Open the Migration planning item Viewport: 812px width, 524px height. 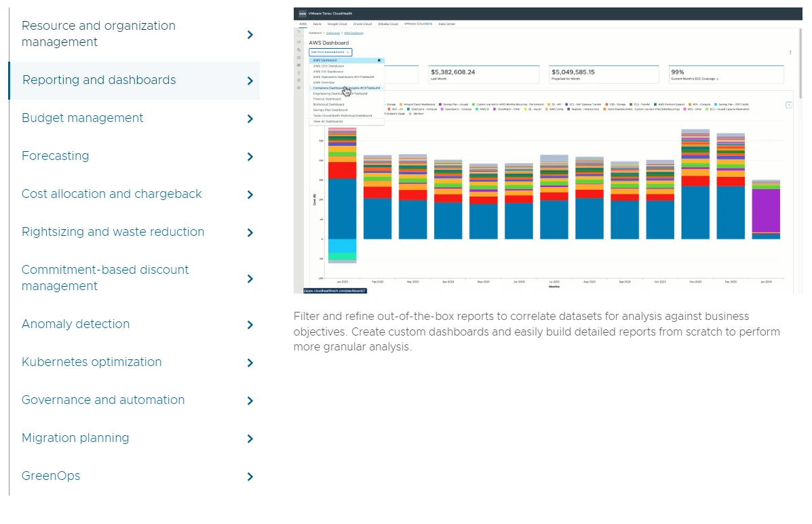(134, 438)
